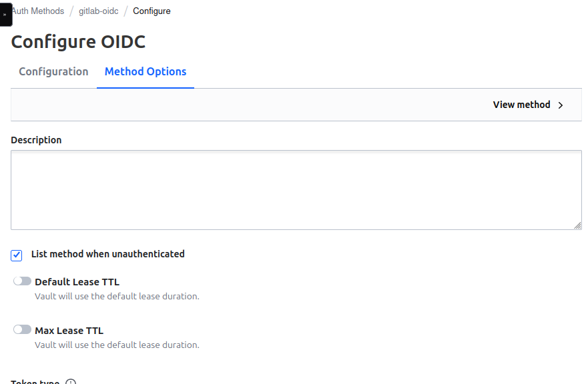The image size is (588, 384).
Task: Click the Token type info icon
Action: 71,382
